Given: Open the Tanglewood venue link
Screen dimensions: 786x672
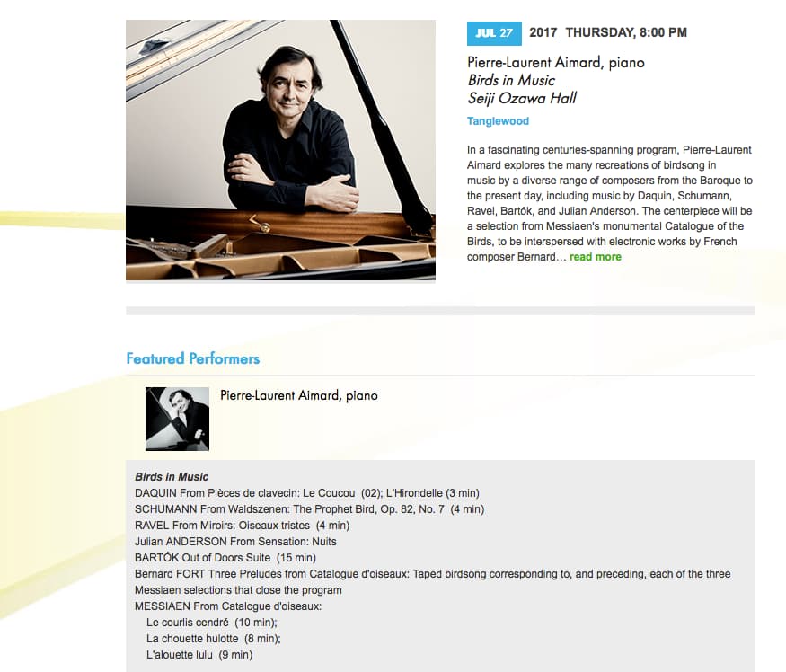Looking at the screenshot, I should click(x=498, y=121).
